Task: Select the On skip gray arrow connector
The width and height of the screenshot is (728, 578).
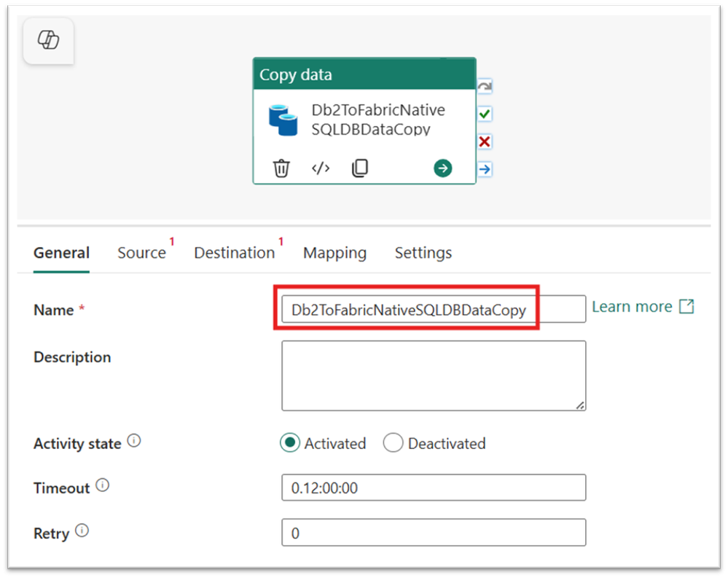Action: click(x=485, y=86)
